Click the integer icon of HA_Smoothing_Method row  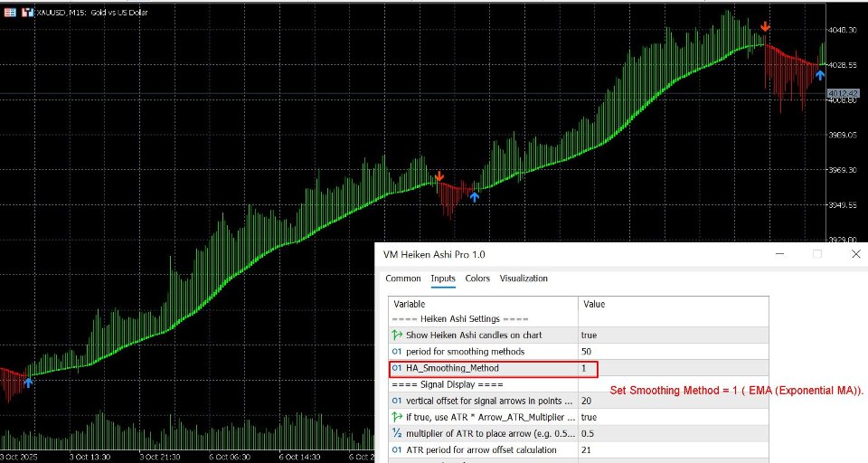click(397, 368)
